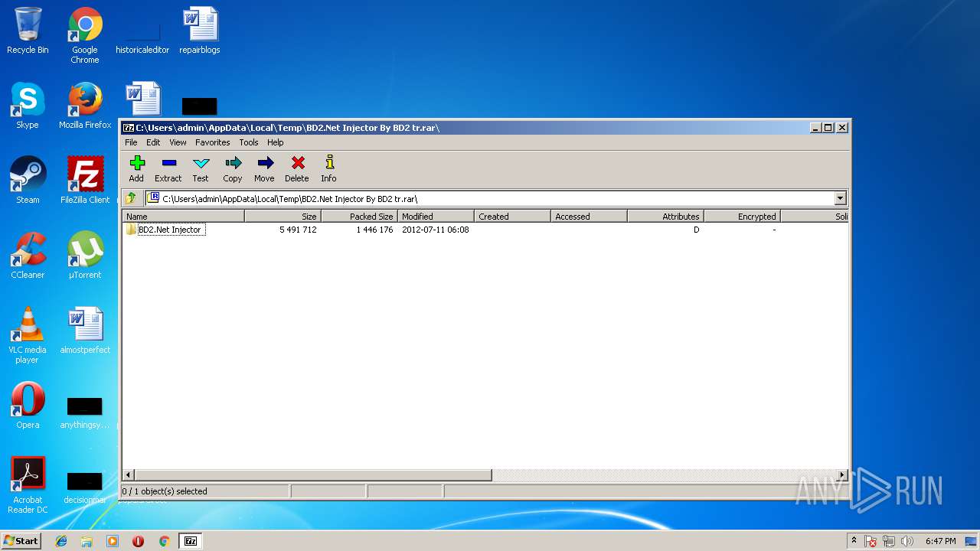The width and height of the screenshot is (980, 551).
Task: Open Skype desktop shortcut
Action: click(x=28, y=106)
